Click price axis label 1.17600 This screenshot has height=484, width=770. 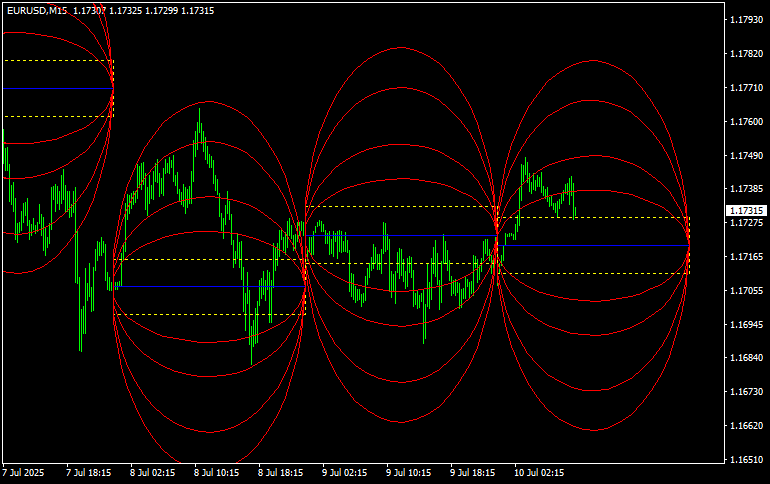pyautogui.click(x=746, y=121)
